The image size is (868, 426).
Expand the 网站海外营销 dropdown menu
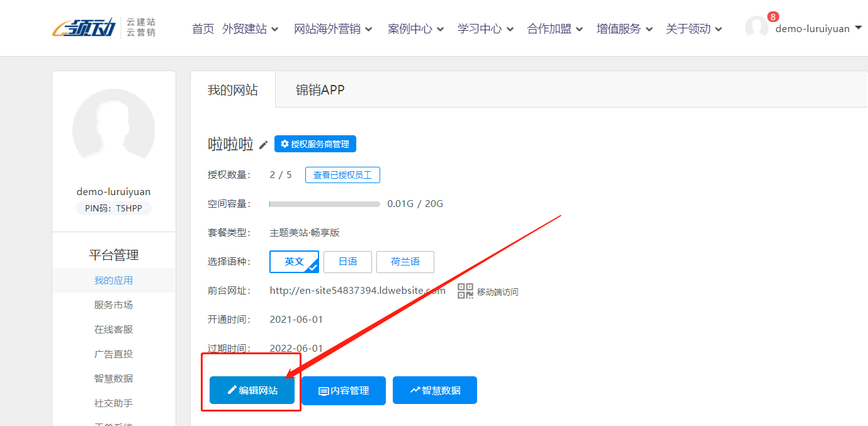coord(333,29)
